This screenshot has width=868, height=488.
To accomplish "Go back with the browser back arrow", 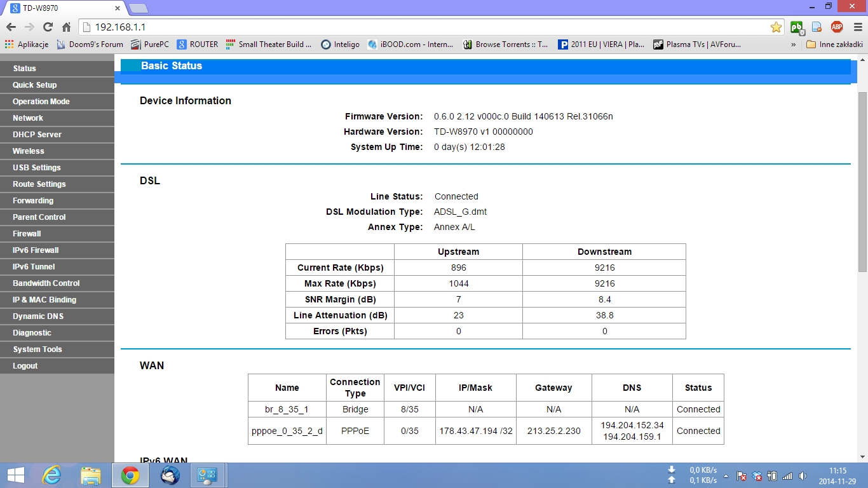I will point(11,27).
